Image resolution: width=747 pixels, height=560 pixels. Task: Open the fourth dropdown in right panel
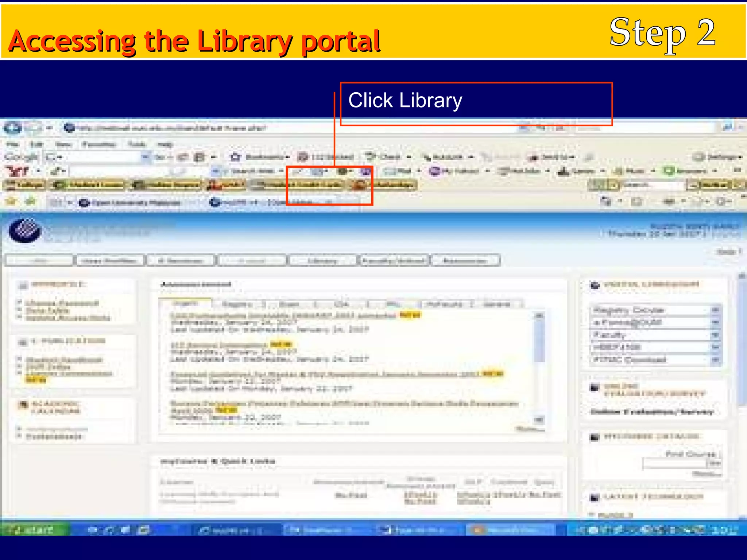(x=655, y=347)
